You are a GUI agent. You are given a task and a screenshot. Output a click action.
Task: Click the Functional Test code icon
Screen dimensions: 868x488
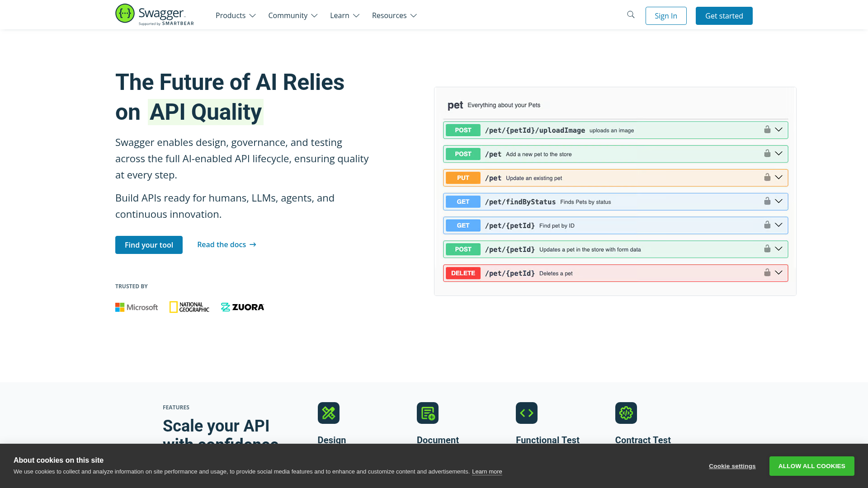click(x=526, y=413)
